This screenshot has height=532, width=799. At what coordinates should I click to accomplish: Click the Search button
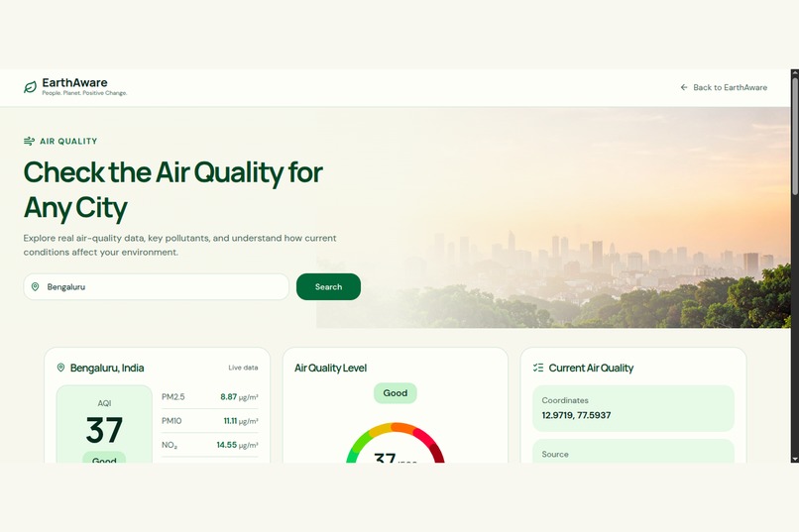pyautogui.click(x=328, y=286)
